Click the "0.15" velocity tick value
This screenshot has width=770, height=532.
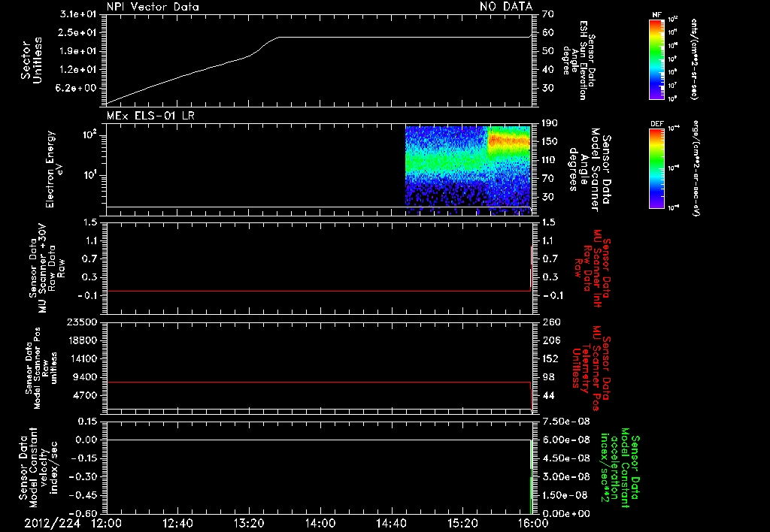coord(87,422)
